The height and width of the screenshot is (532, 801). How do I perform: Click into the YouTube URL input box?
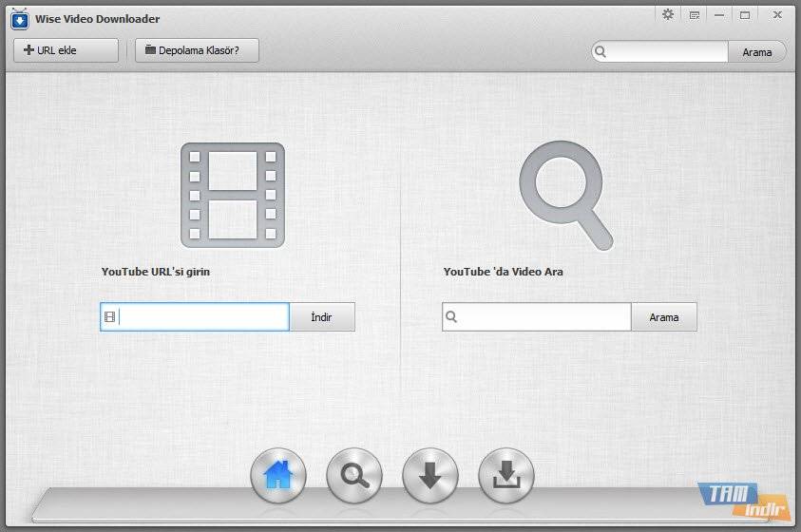click(203, 317)
